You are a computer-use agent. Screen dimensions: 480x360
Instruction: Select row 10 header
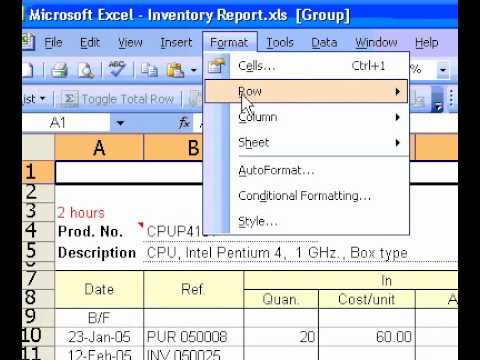pos(38,336)
